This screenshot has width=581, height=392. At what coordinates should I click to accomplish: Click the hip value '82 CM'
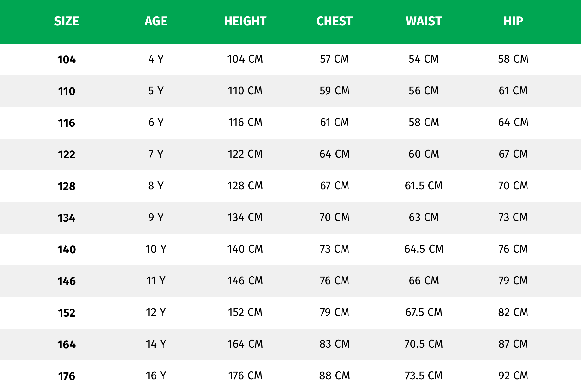click(513, 312)
